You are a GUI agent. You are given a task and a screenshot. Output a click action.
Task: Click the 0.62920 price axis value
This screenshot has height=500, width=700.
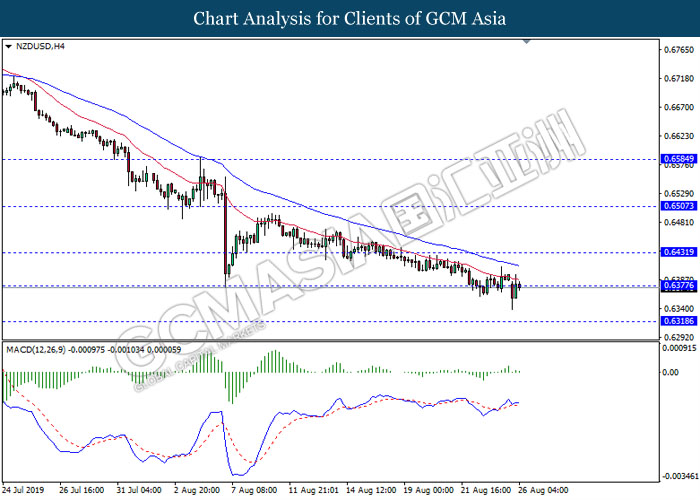[x=679, y=338]
